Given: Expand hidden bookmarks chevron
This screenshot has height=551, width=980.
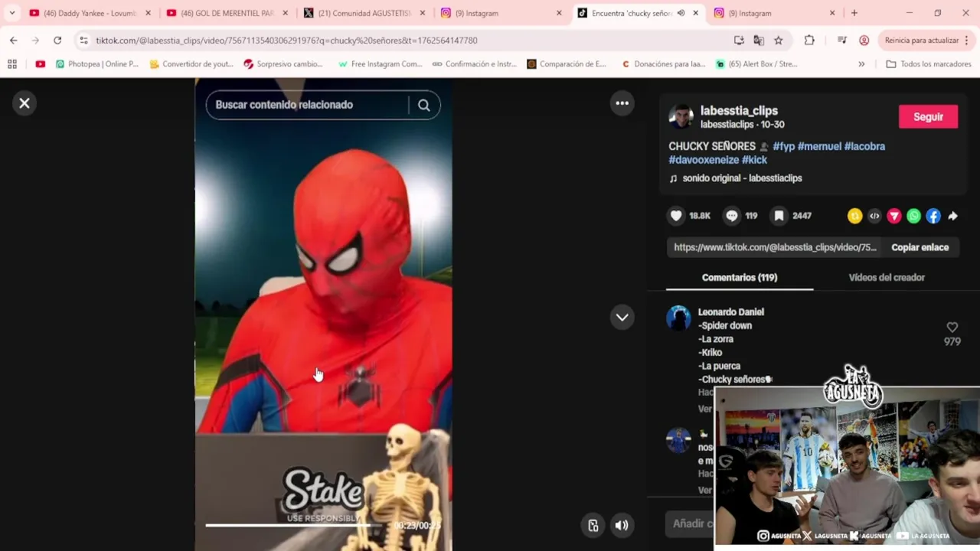Looking at the screenshot, I should coord(861,64).
